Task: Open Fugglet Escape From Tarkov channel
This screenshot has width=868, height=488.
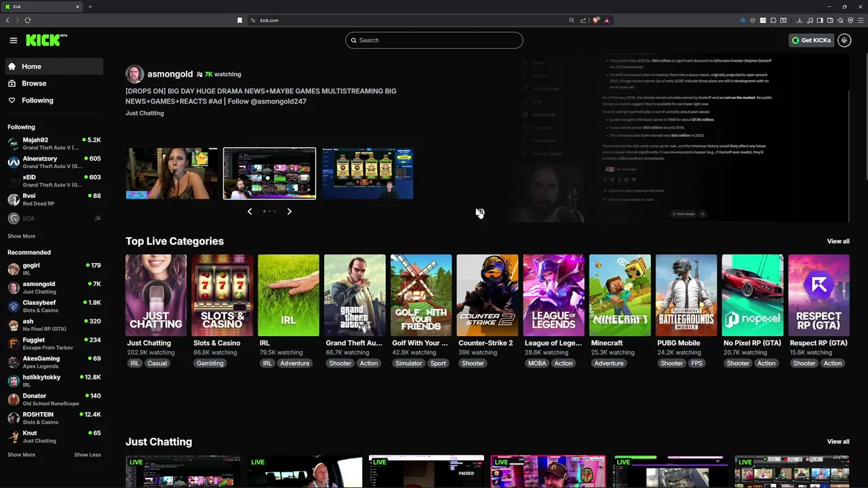Action: point(54,344)
